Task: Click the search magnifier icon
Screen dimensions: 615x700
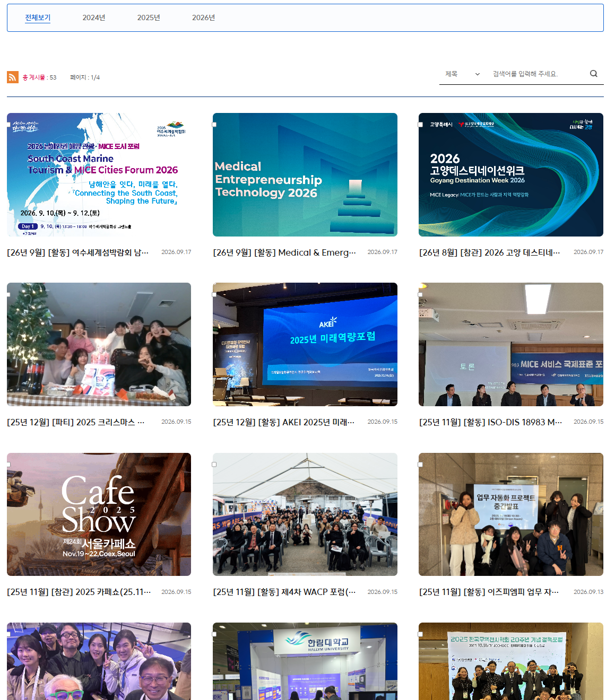Action: (594, 74)
